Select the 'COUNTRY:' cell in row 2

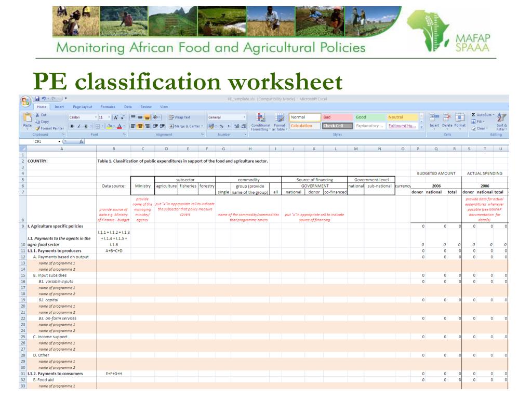(x=62, y=161)
